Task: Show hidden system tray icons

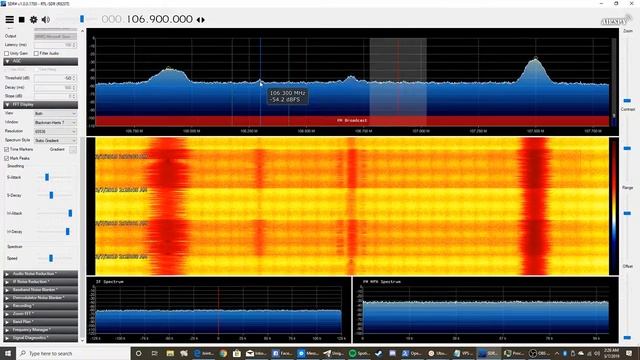Action: click(557, 353)
